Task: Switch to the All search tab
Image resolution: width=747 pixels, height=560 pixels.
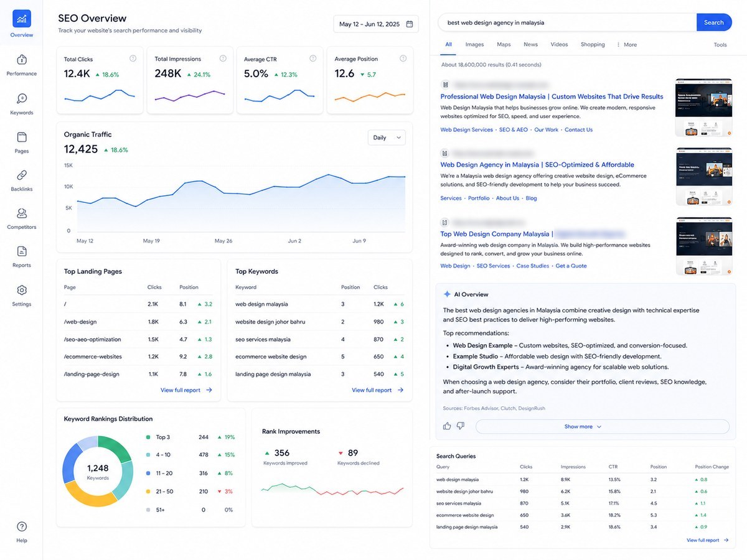Action: pos(449,45)
